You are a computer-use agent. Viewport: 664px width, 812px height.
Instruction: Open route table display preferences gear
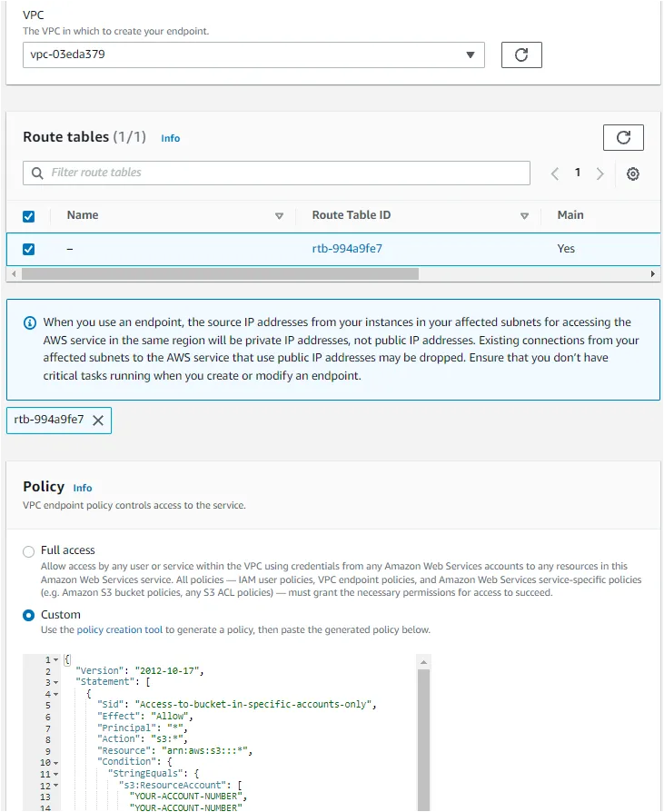pos(632,173)
